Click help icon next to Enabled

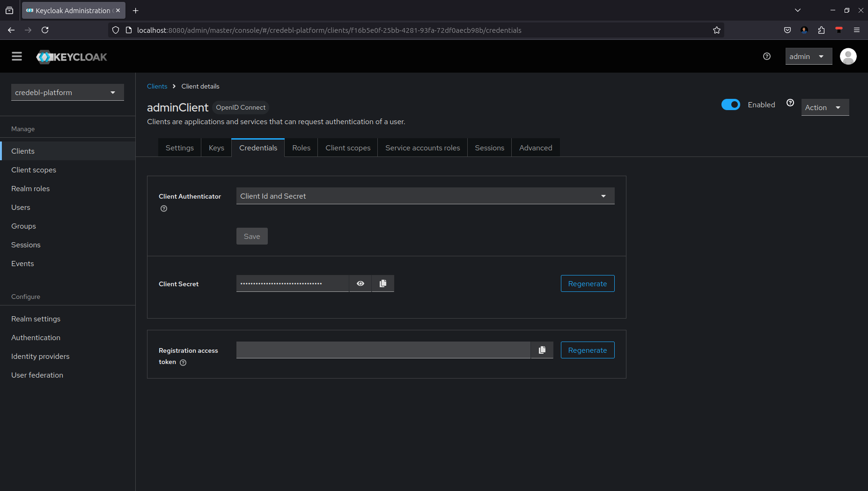790,103
